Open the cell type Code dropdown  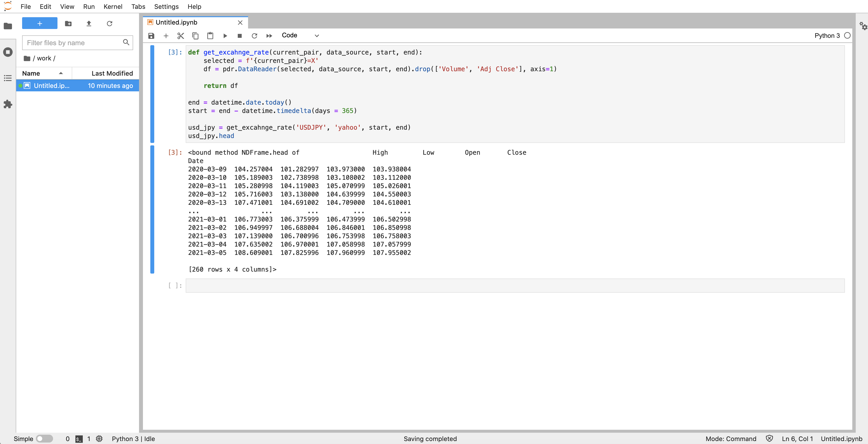point(300,35)
